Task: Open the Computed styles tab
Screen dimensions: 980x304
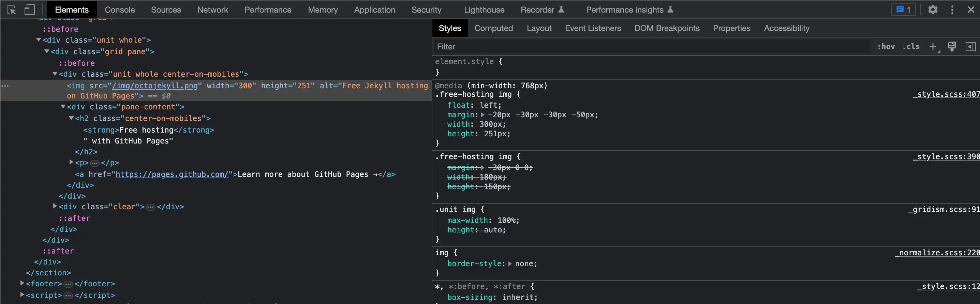Action: click(493, 28)
